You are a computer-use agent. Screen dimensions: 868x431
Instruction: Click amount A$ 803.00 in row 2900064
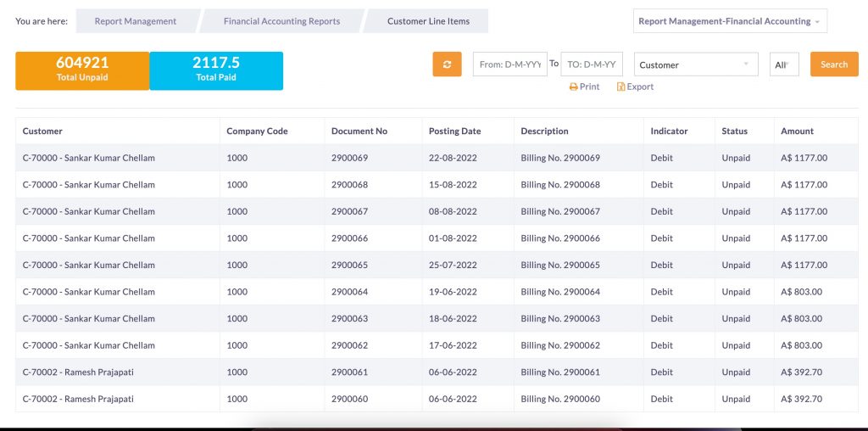802,291
